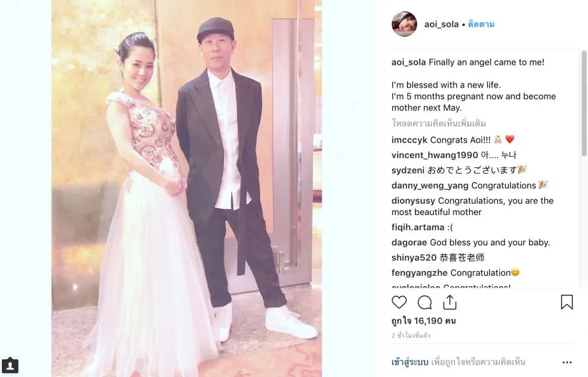Open the three-dot more options menu
The height and width of the screenshot is (377, 588).
[x=567, y=363]
